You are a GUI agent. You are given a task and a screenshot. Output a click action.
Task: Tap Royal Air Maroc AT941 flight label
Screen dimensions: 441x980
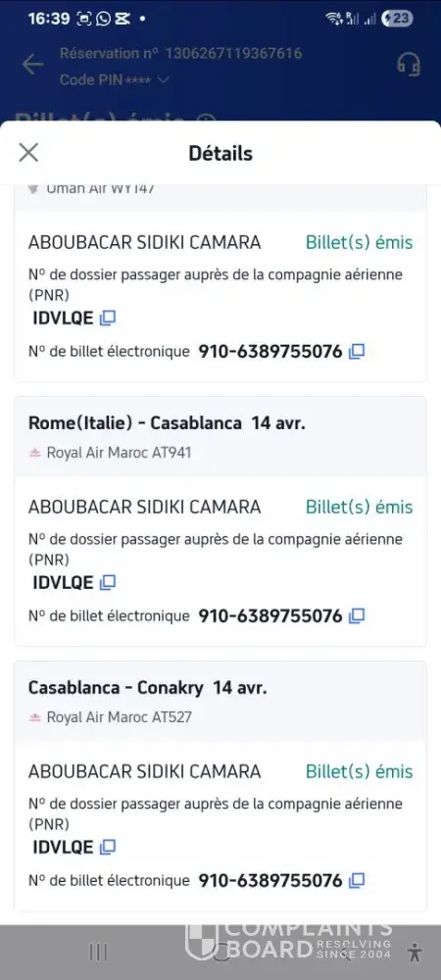pos(119,453)
